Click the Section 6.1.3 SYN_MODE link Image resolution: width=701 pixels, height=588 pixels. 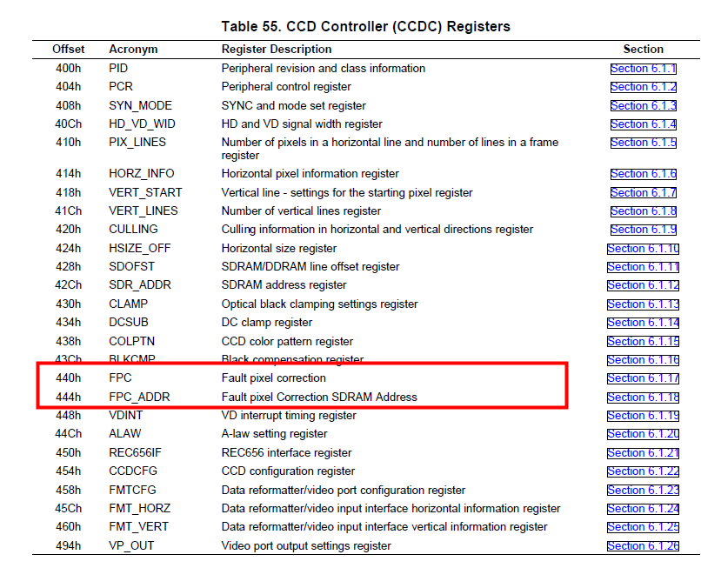643,106
